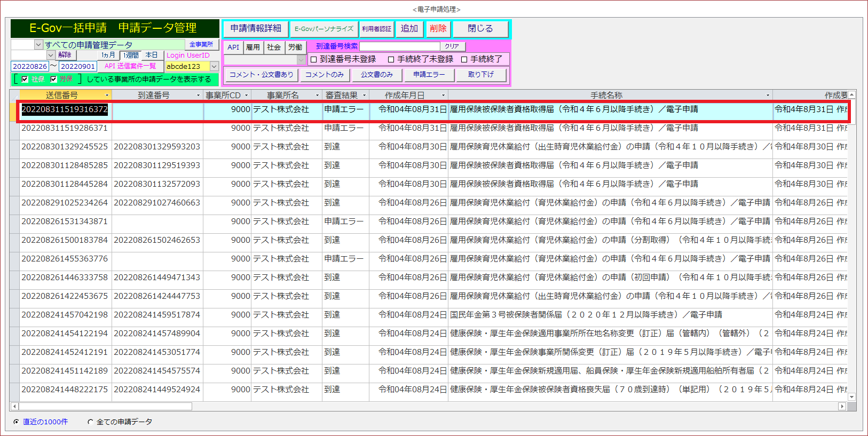868x436 pixels.
Task: Click the horizontal scrollbar right arrow
Action: [x=842, y=406]
